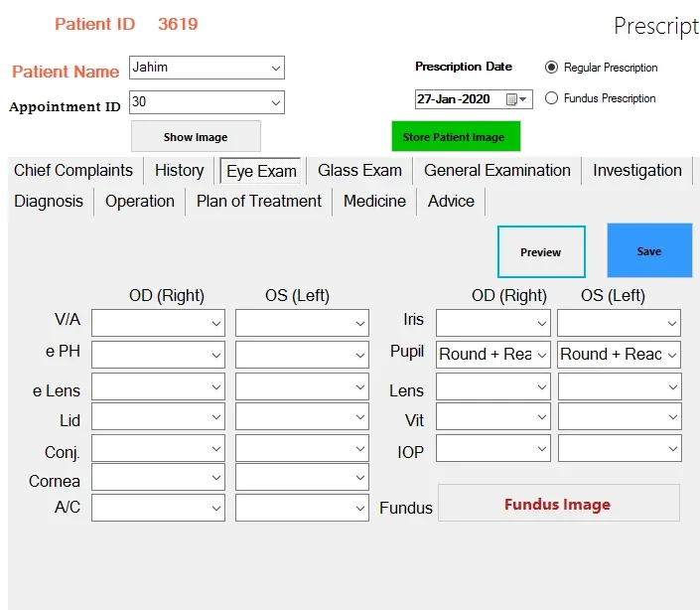Select the Regular Prescription radio button
The image size is (700, 610).
pos(551,68)
